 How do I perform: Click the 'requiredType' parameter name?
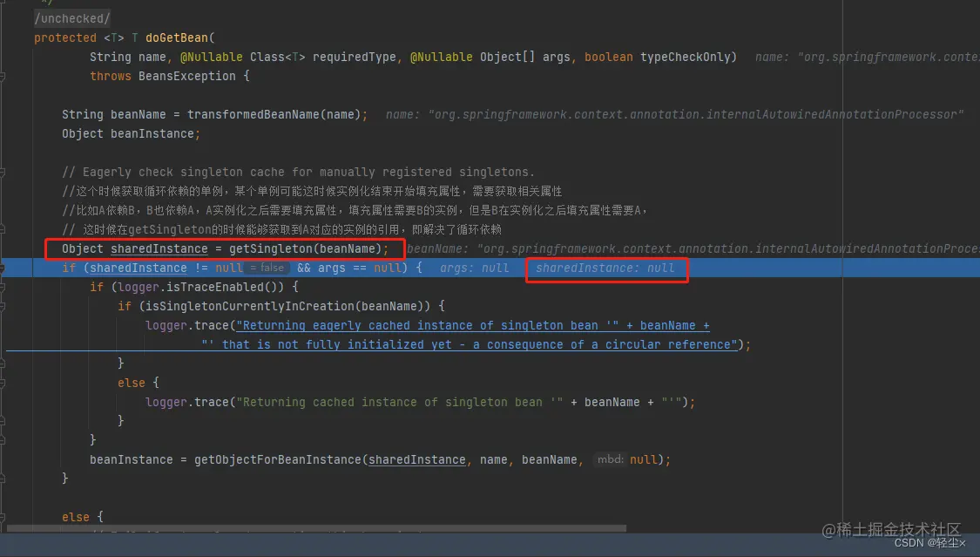click(x=355, y=57)
